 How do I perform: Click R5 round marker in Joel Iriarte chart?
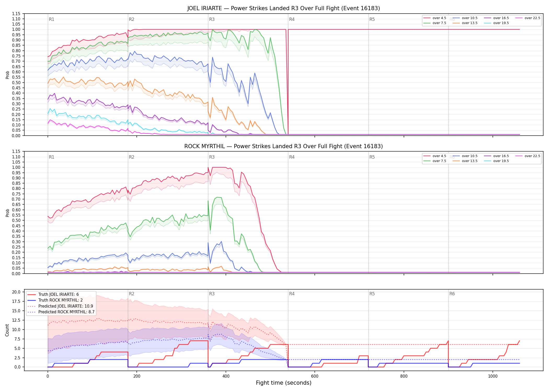coord(372,19)
